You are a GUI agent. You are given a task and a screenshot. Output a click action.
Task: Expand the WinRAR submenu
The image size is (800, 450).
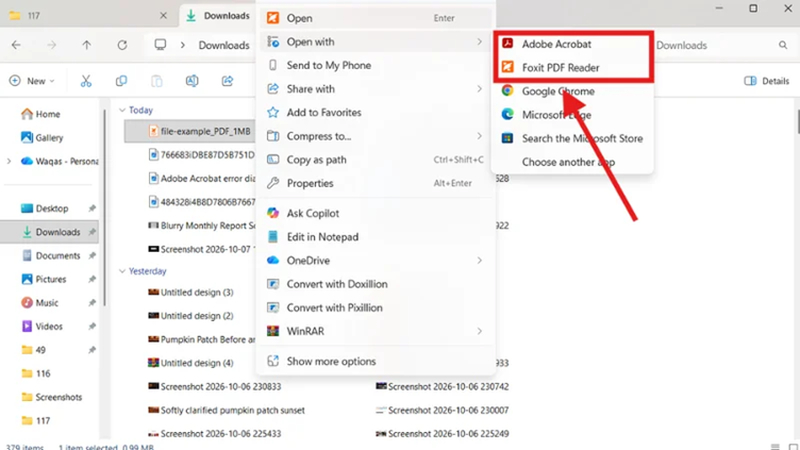[376, 331]
